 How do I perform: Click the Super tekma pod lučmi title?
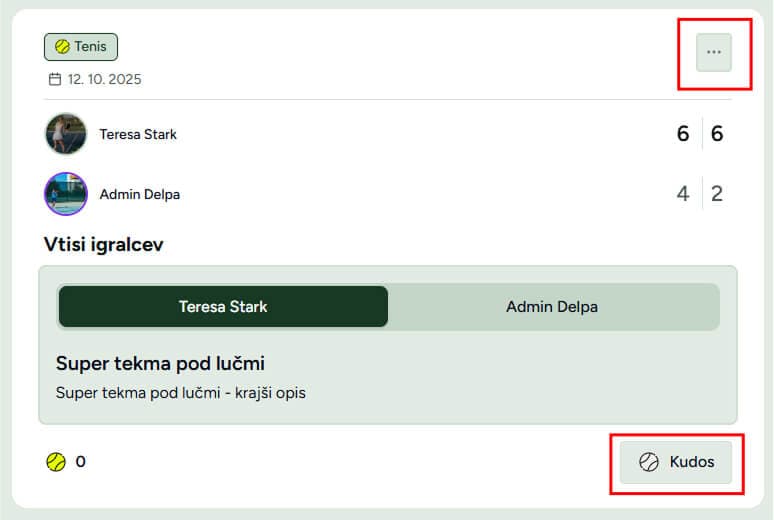160,364
